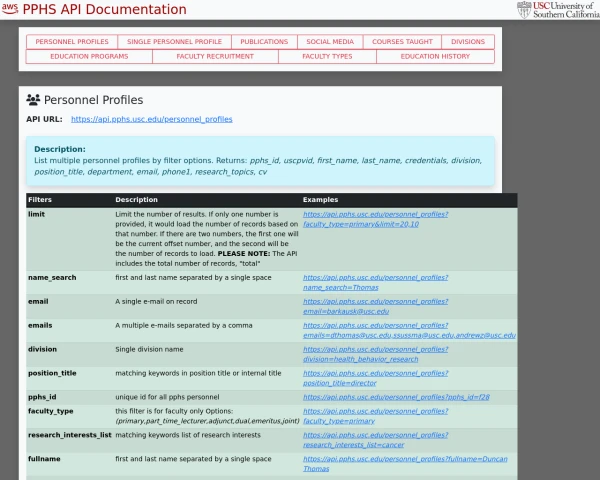Open the division=health_behavior_research example link
Viewport: 600px width, 480px height.
(x=375, y=354)
